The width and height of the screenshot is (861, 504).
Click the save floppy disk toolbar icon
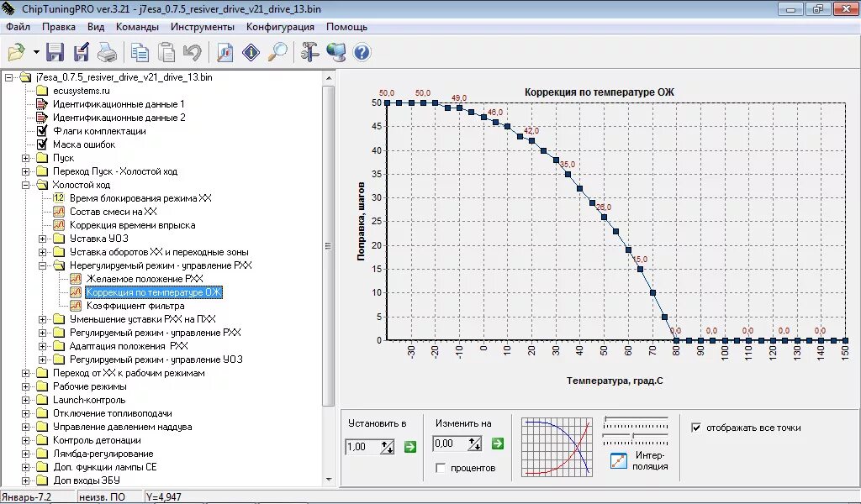coord(55,53)
